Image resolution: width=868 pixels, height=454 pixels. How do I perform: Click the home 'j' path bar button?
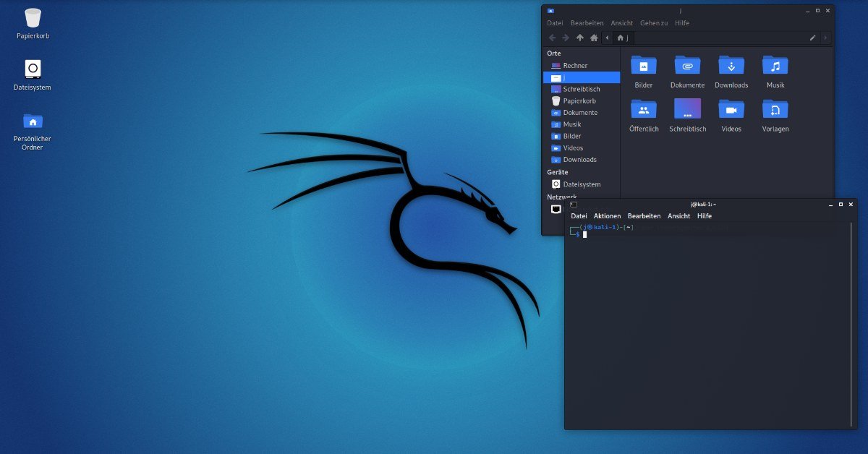pos(623,38)
